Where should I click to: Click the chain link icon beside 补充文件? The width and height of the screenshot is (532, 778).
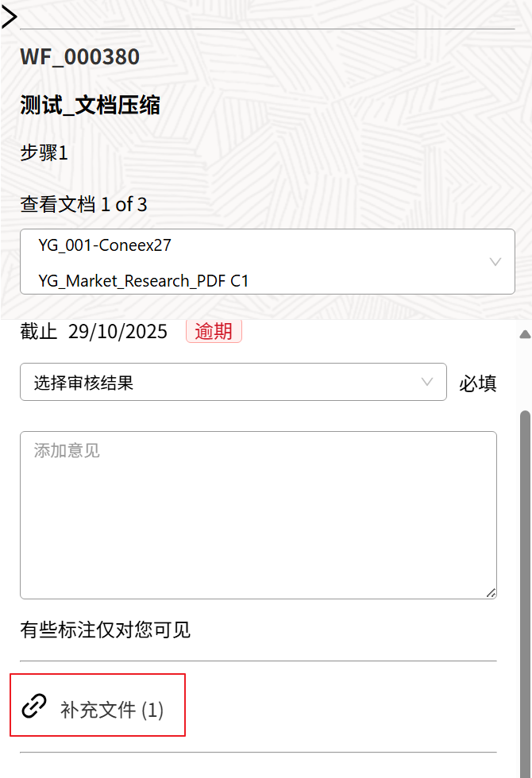pyautogui.click(x=33, y=706)
